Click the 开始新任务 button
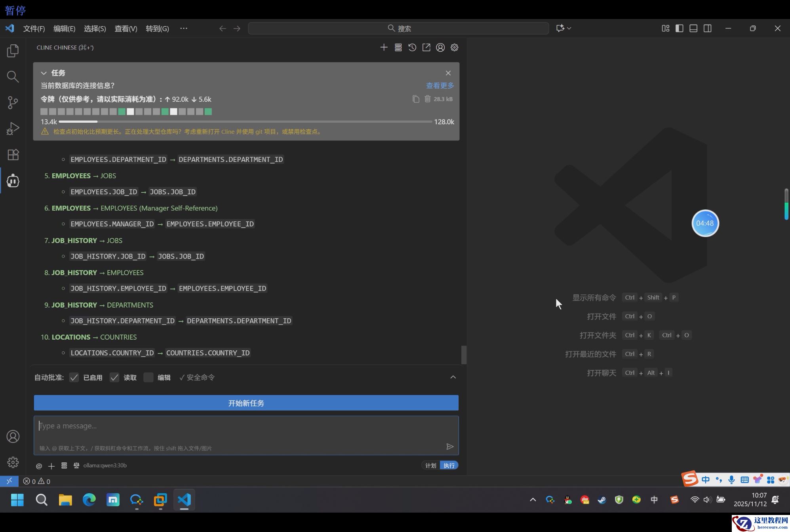This screenshot has height=532, width=790. (x=246, y=403)
